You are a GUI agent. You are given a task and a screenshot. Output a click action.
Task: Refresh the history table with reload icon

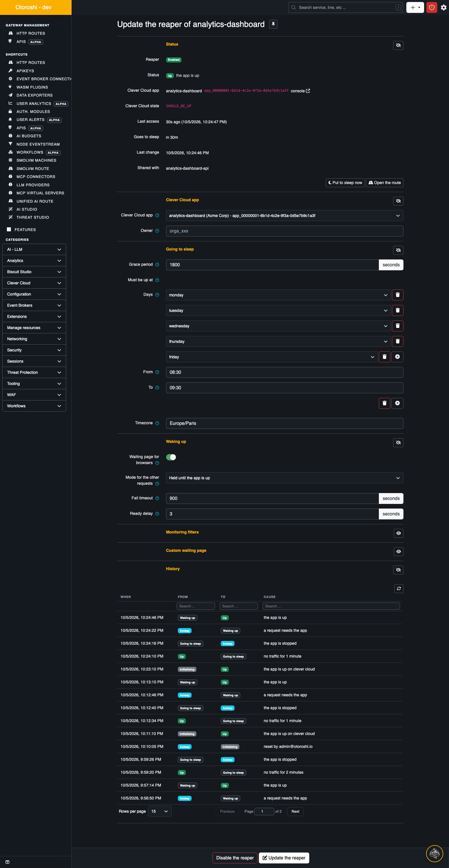coord(399,588)
